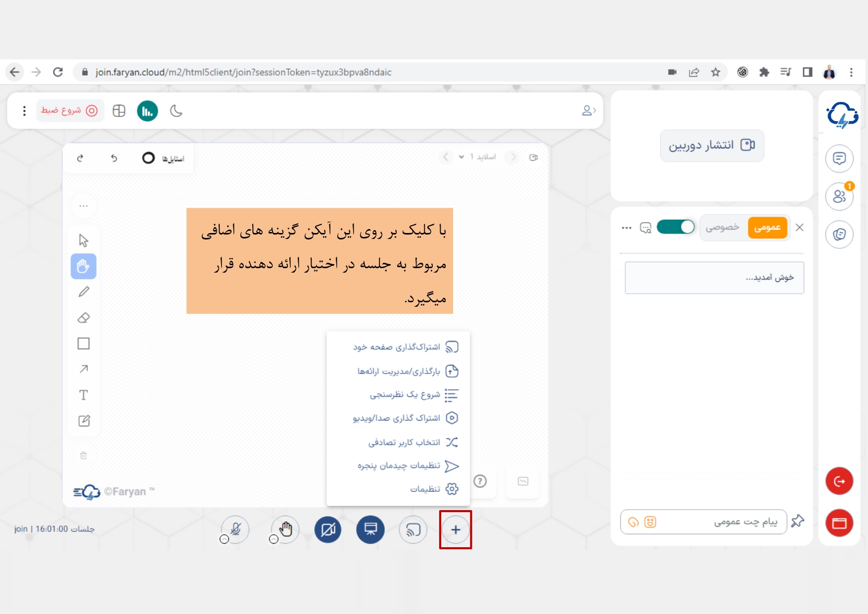This screenshot has height=614, width=868.
Task: Click the raise hand button
Action: coord(285,529)
